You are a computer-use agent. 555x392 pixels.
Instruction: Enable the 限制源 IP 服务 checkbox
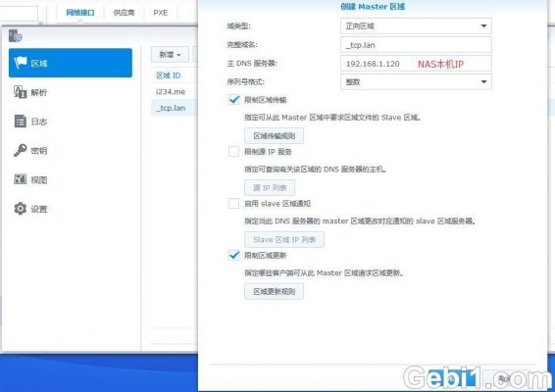233,152
